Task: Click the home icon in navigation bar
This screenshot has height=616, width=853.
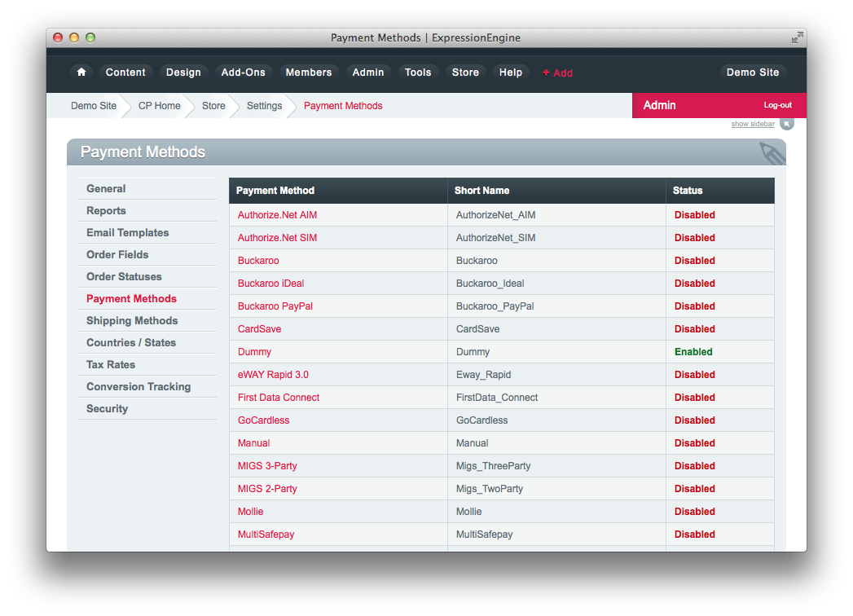Action: click(x=81, y=73)
